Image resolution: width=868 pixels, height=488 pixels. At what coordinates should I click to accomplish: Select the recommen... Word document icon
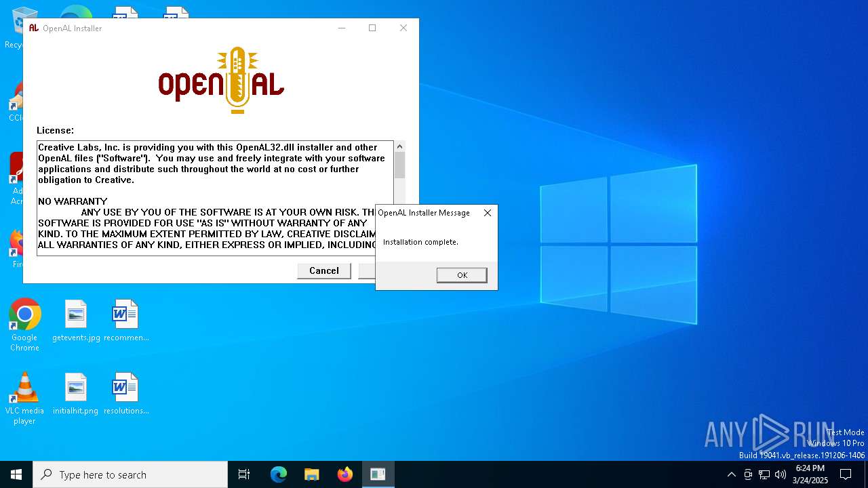(x=125, y=321)
